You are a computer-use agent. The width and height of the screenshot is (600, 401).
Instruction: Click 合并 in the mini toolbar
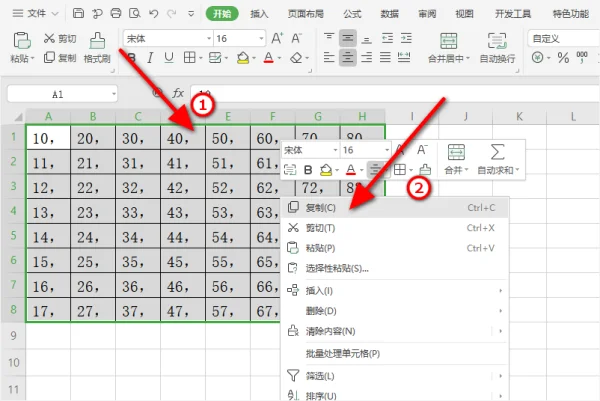coord(456,160)
